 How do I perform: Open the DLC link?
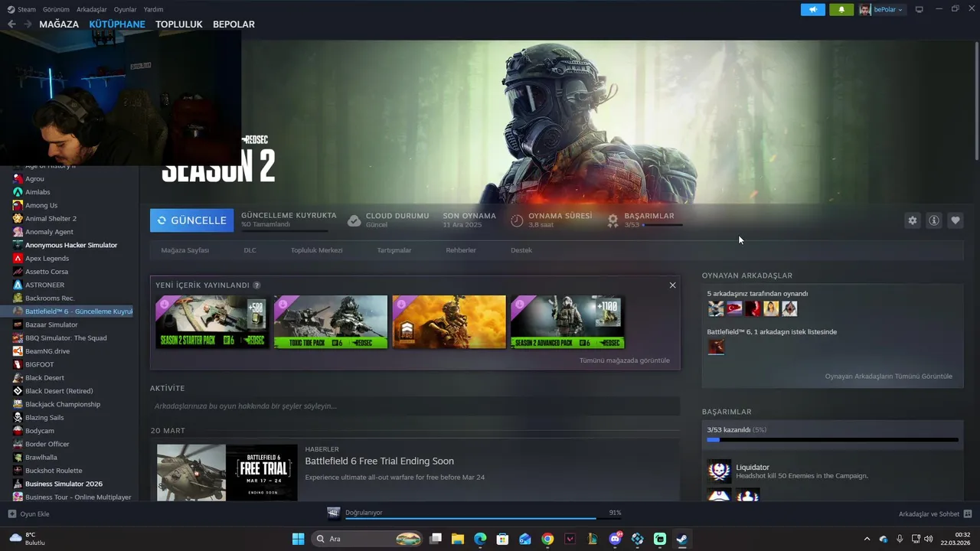250,250
